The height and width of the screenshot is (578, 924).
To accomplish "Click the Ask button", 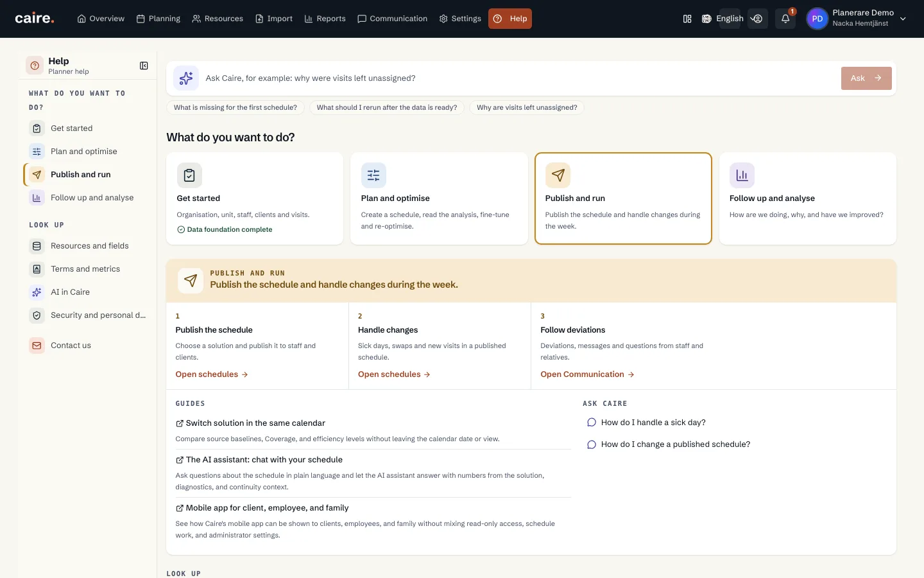I will (866, 78).
